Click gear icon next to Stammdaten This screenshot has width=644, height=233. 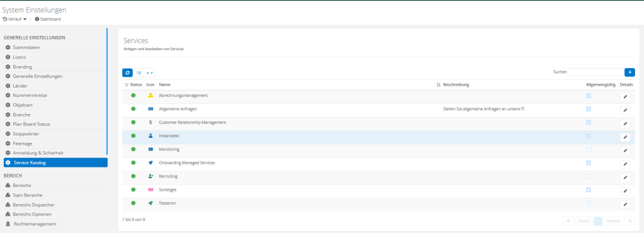(x=8, y=47)
